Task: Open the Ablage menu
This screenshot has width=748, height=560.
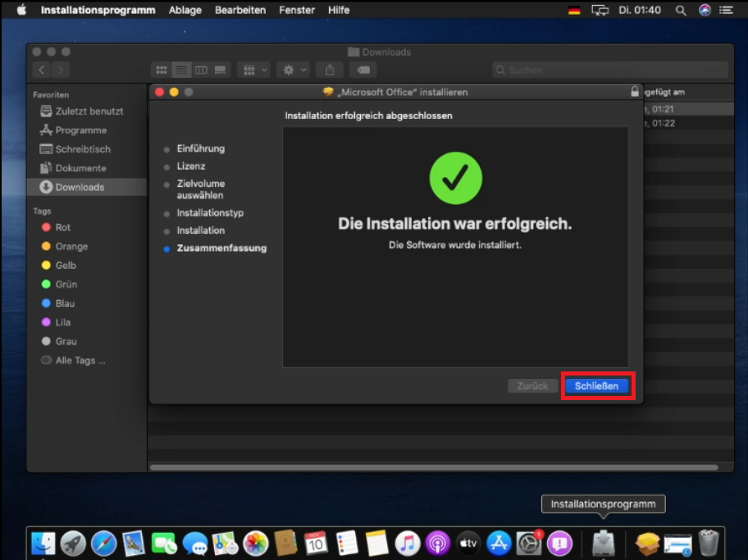Action: click(185, 10)
